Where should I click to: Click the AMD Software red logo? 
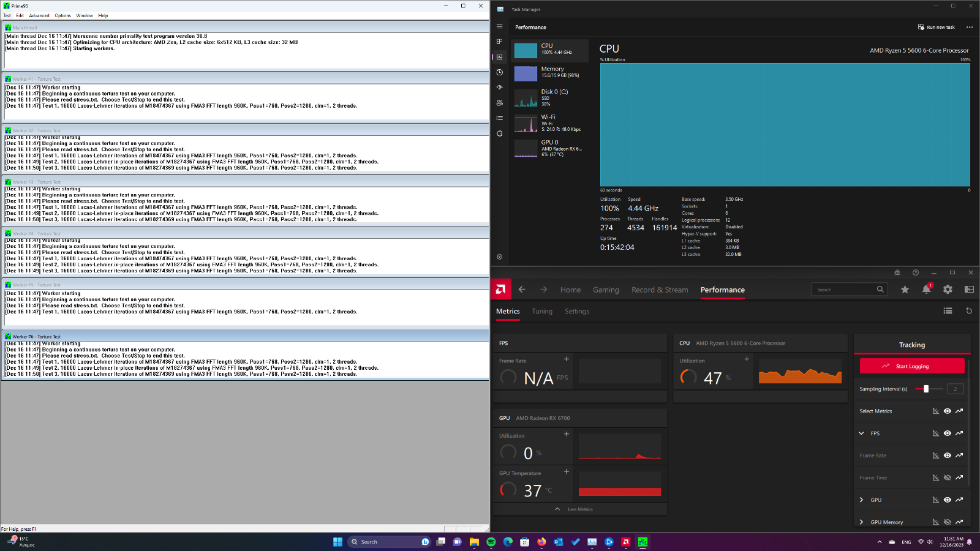[501, 290]
